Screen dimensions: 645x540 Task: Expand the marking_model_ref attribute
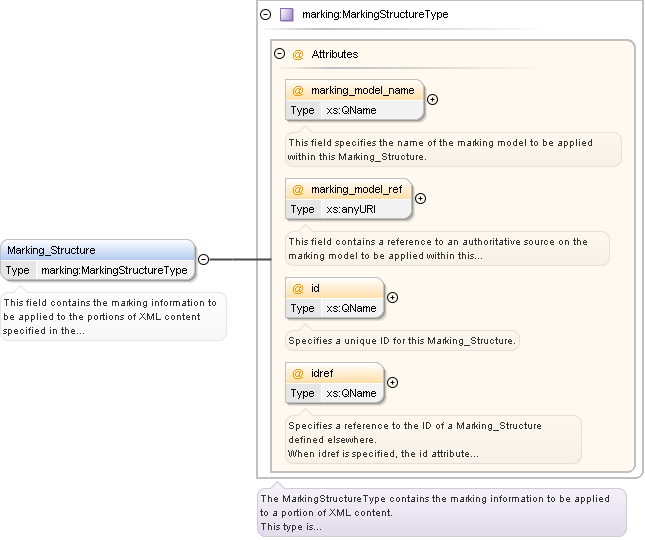click(420, 198)
